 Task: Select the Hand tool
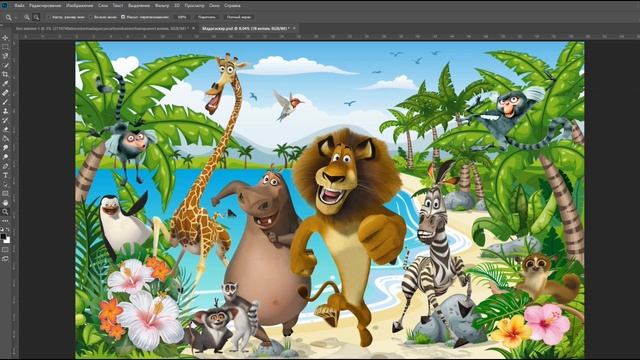[x=5, y=203]
